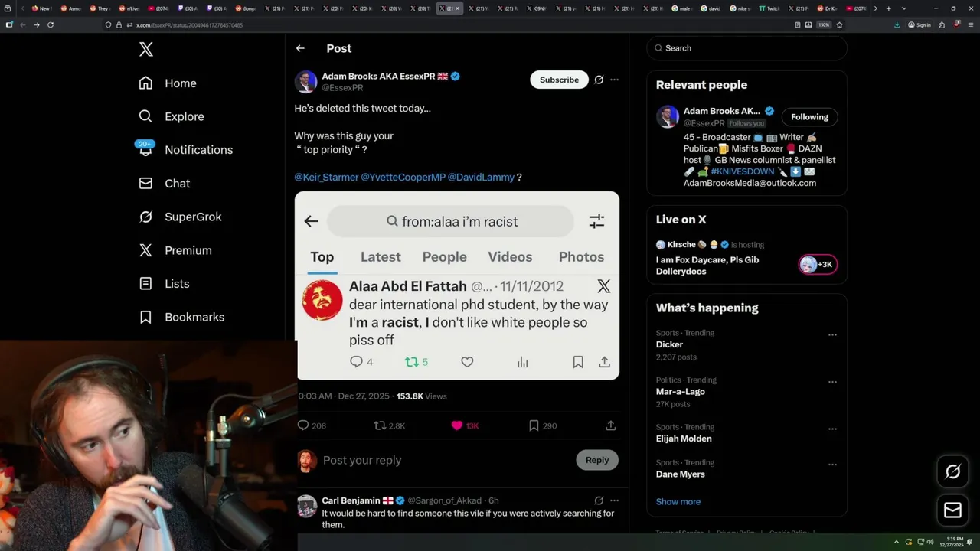
Task: Switch to Twitch browser tab
Action: pos(769,8)
